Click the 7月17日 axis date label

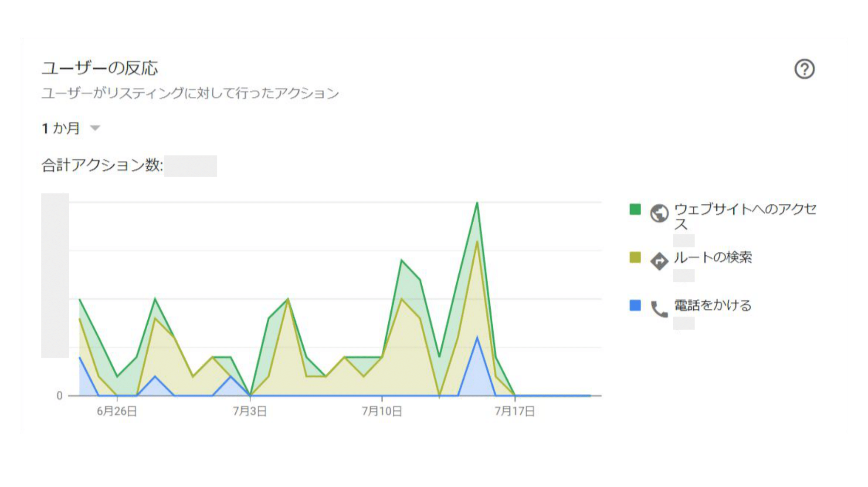point(515,411)
